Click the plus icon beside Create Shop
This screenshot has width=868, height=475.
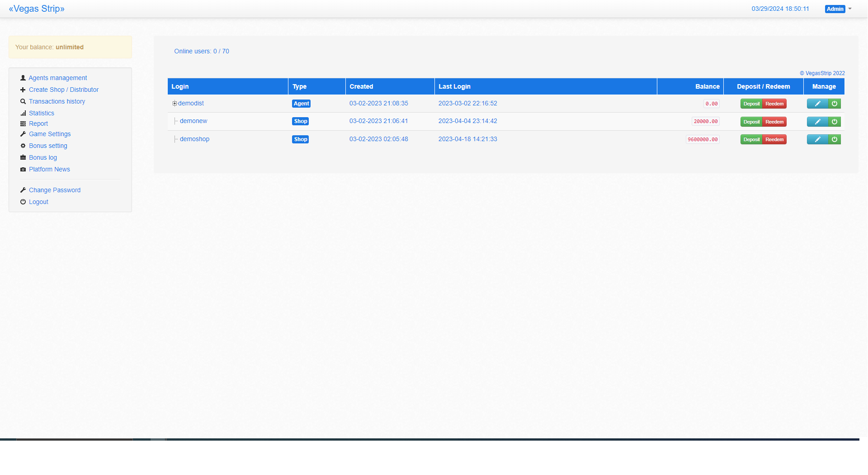click(23, 90)
